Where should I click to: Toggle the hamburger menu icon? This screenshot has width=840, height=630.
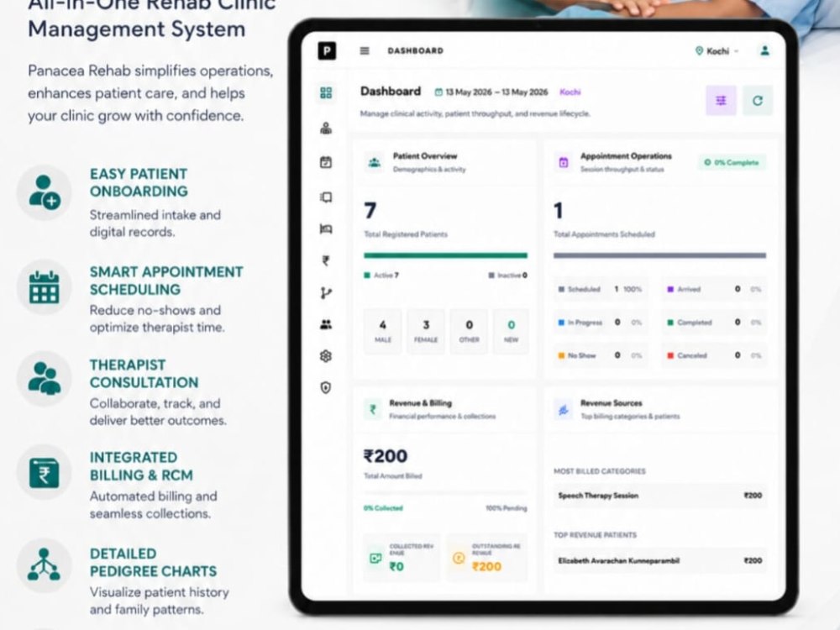pos(365,51)
